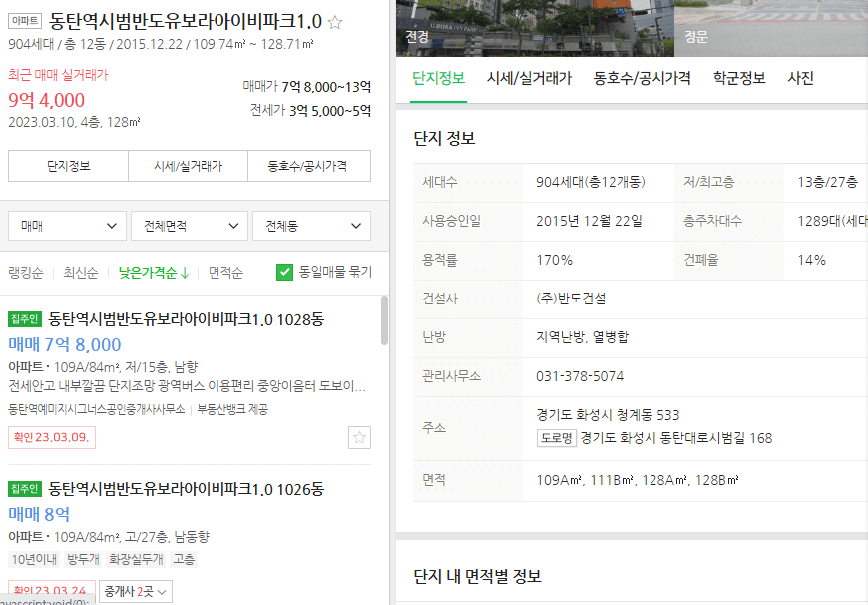Open the 전체동 building filter dropdown
Screen dimensions: 868x605
[311, 226]
